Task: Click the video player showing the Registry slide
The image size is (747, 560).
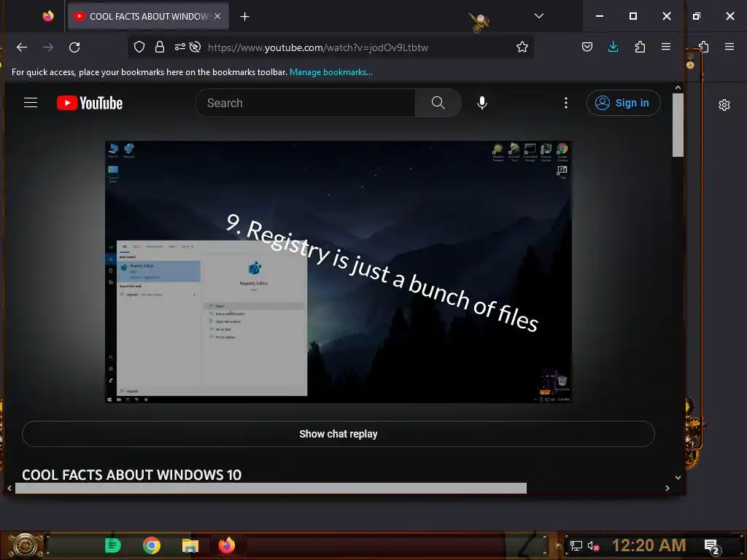Action: [x=338, y=272]
